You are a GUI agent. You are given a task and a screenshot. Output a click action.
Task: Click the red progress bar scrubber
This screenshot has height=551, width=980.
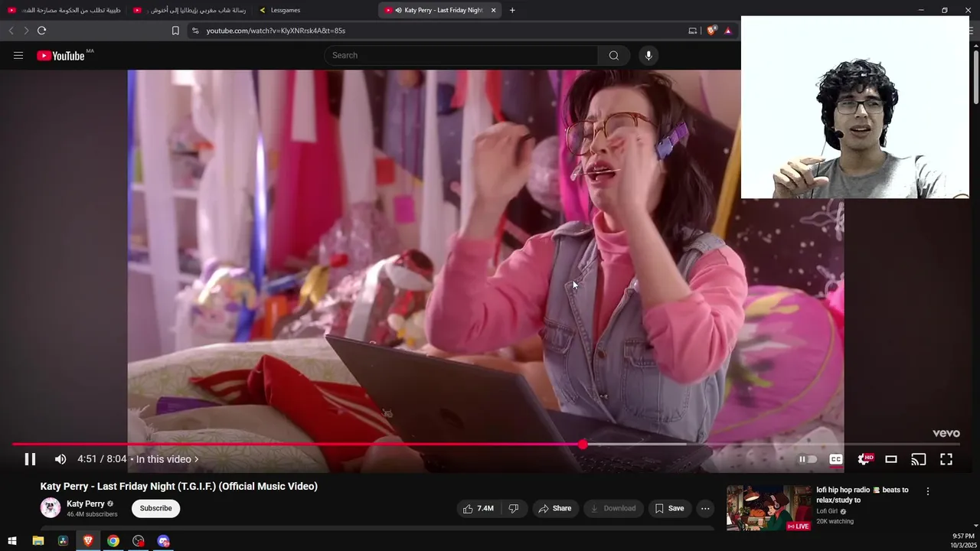click(x=583, y=445)
